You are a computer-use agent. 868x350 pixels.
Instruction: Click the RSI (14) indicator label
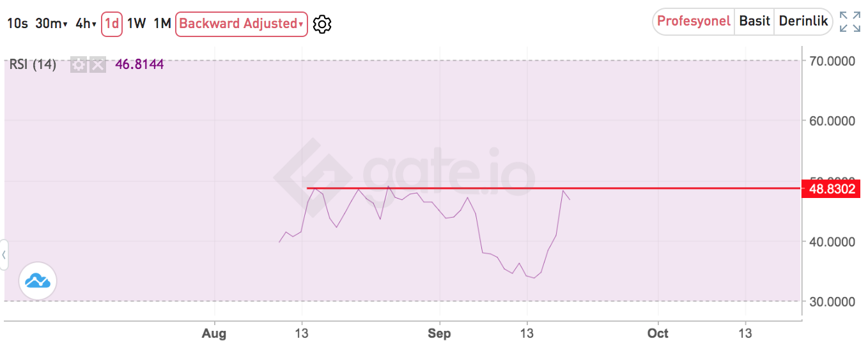coord(33,65)
